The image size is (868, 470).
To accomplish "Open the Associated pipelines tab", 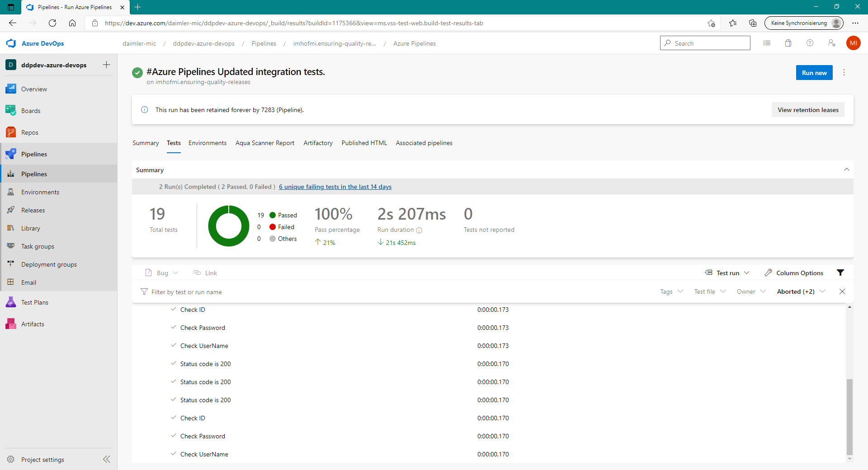I will (x=424, y=143).
